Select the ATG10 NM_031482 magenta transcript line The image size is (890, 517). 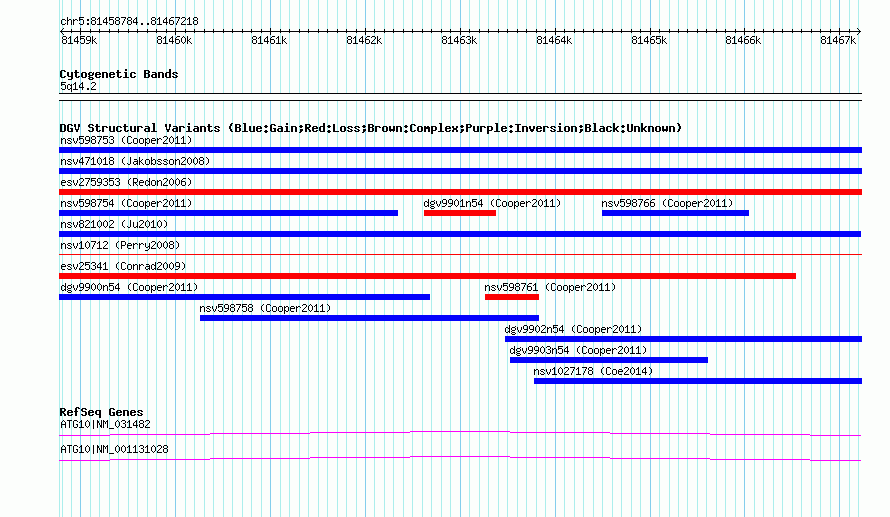[460, 434]
